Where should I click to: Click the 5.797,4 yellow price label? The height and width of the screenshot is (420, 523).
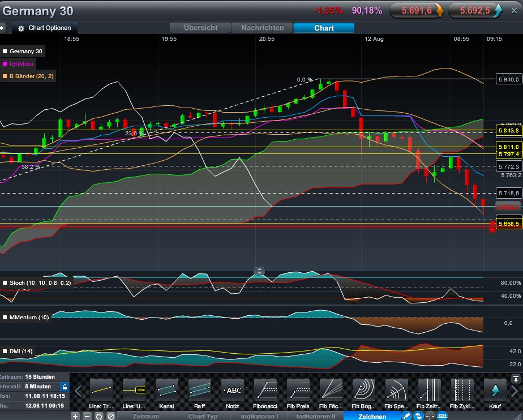[x=509, y=155]
